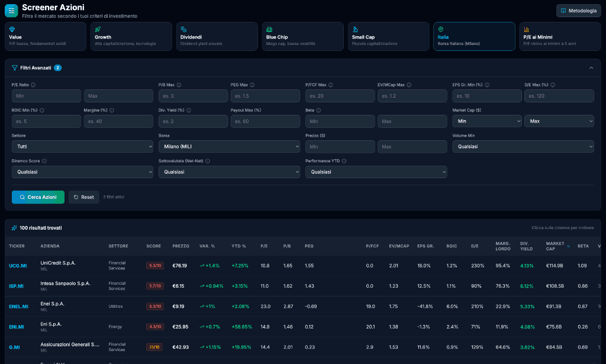Click the Cerca Azioni button
This screenshot has height=364, width=606.
[38, 197]
